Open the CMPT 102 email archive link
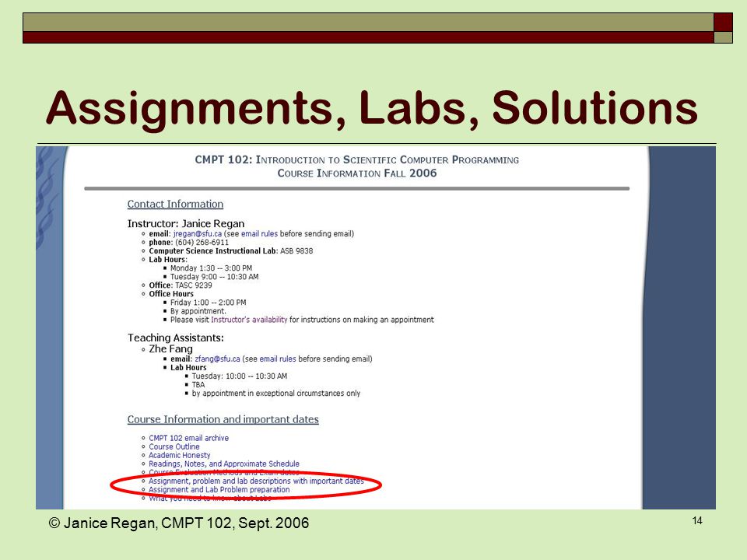 [188, 438]
